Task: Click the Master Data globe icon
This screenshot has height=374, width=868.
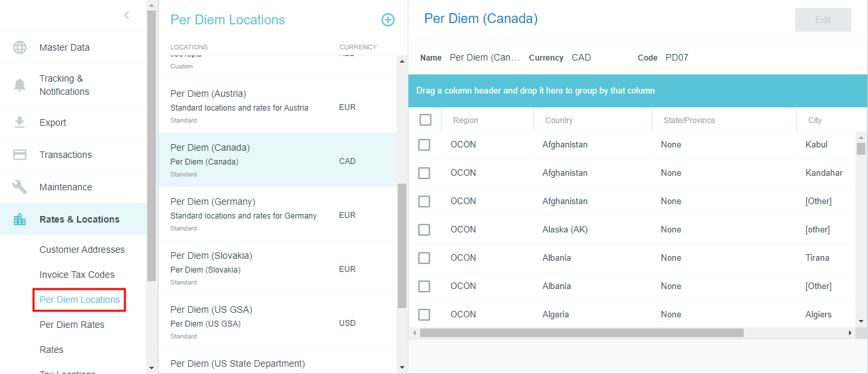Action: click(x=20, y=47)
